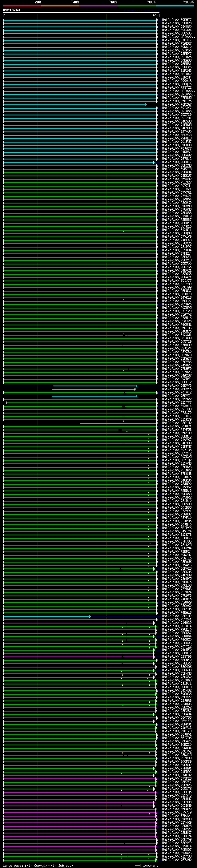The height and width of the screenshot is (868, 197).
Task: Open the UniRef100_C2E380 hit label
Action: pos(176,802)
